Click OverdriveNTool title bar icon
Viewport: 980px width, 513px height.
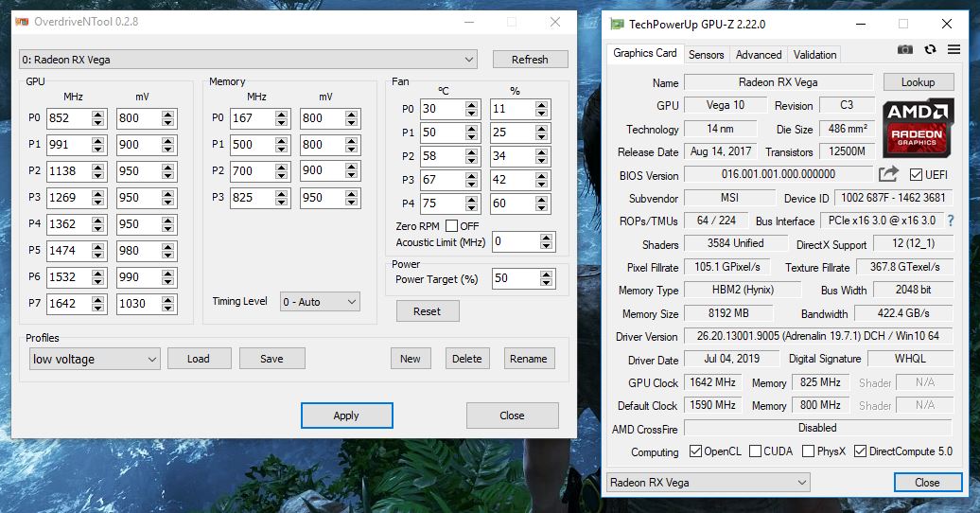(x=22, y=21)
